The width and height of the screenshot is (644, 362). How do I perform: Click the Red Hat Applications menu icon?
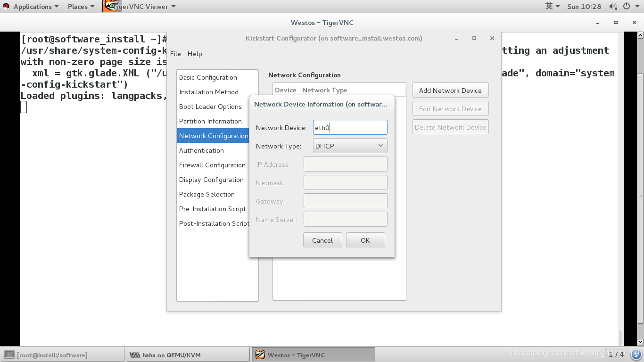coord(6,6)
